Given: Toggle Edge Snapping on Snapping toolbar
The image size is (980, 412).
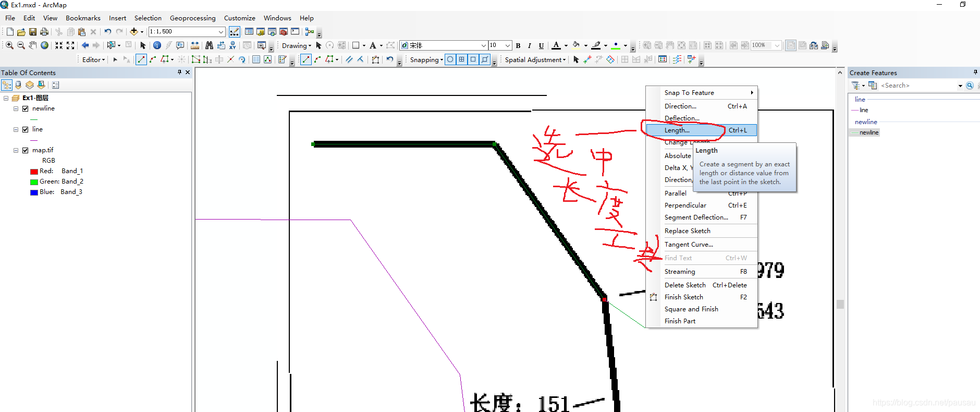Looking at the screenshot, I should pos(485,59).
